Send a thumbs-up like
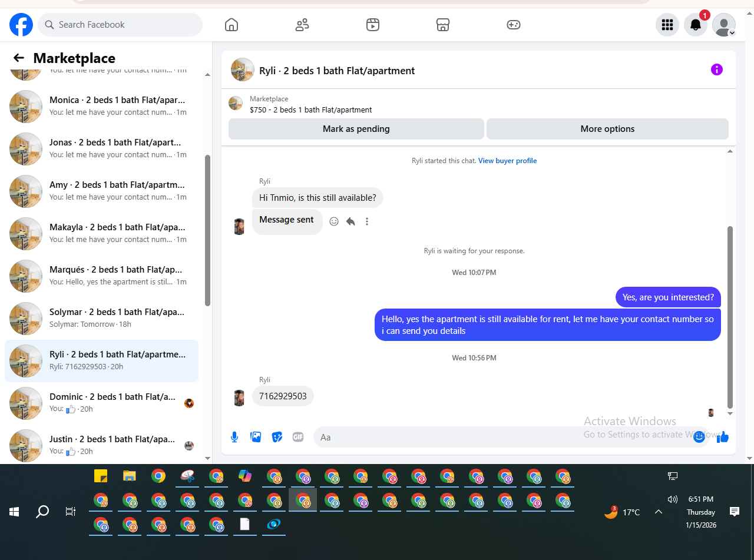The height and width of the screenshot is (560, 754). pyautogui.click(x=723, y=437)
